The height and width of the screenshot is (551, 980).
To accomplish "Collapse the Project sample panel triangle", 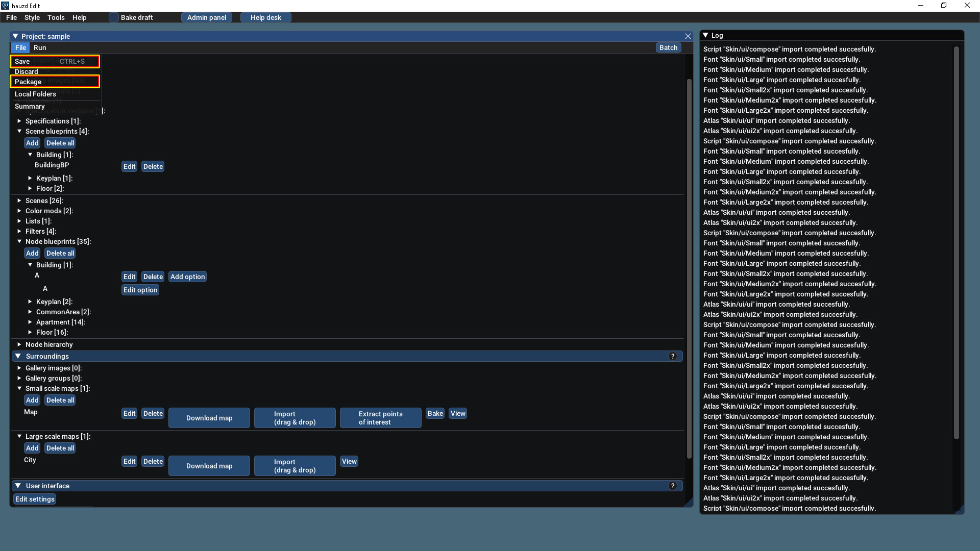I will pos(15,36).
